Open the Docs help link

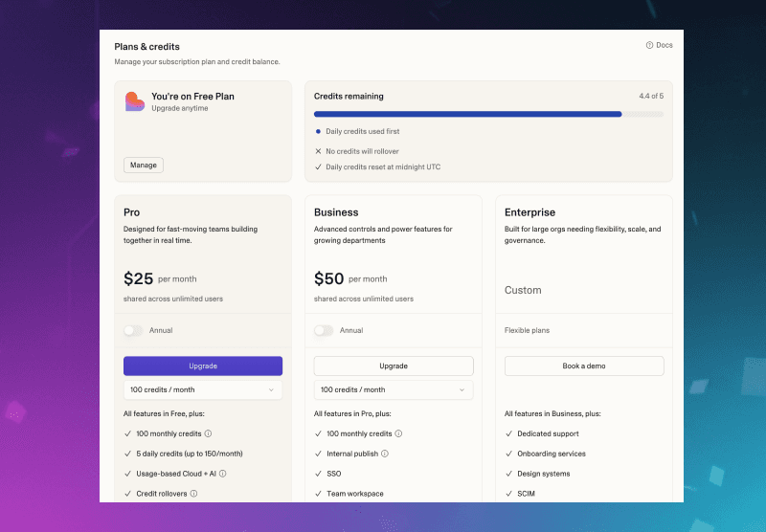[x=659, y=45]
